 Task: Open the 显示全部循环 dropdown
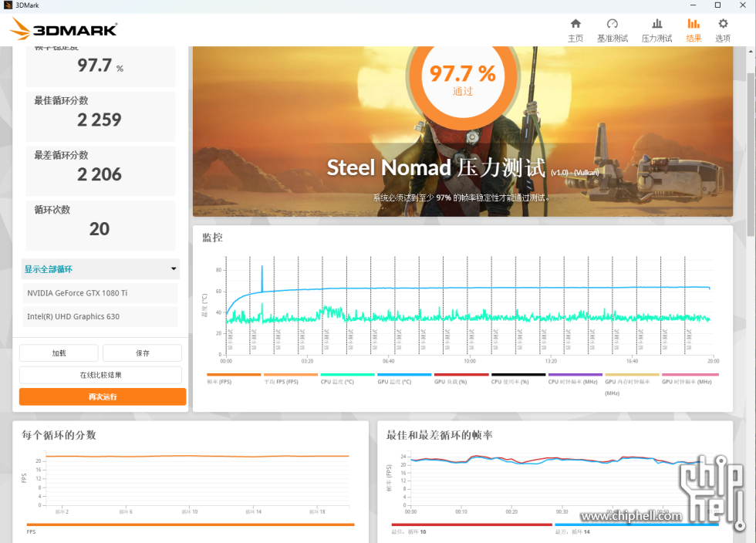tap(100, 269)
